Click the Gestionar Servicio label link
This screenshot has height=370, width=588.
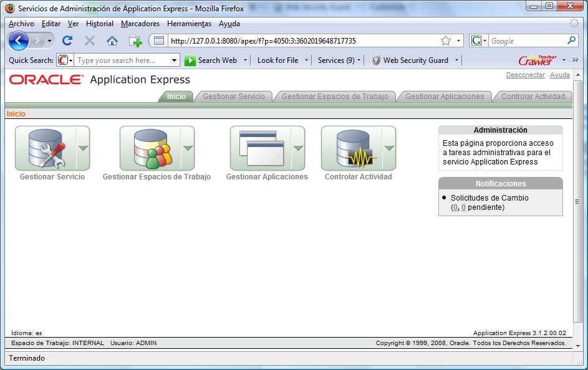(52, 177)
